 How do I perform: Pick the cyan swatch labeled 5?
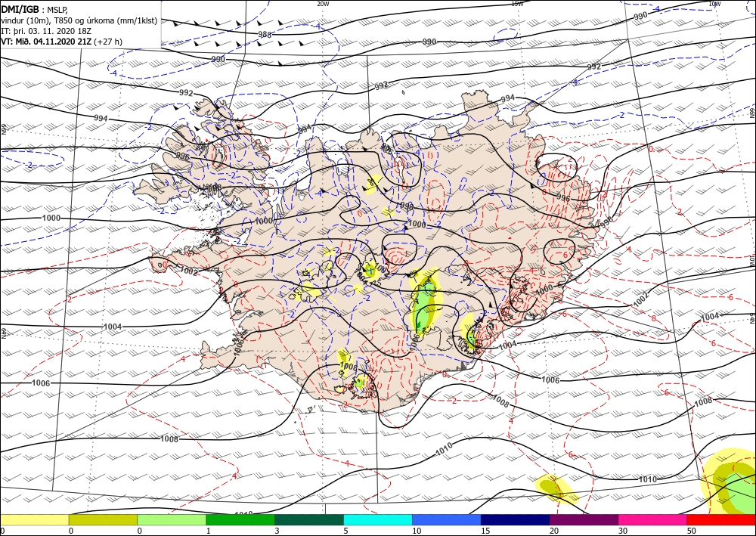378,519
